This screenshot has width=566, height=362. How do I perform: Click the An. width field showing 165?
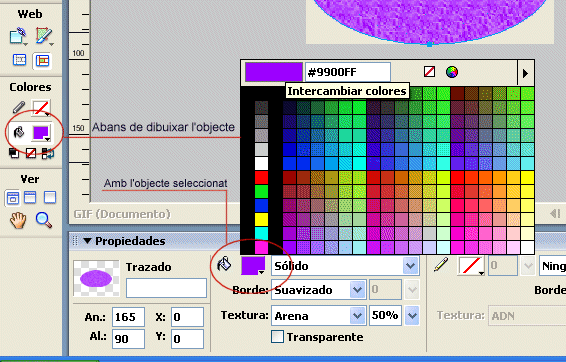coord(128,317)
